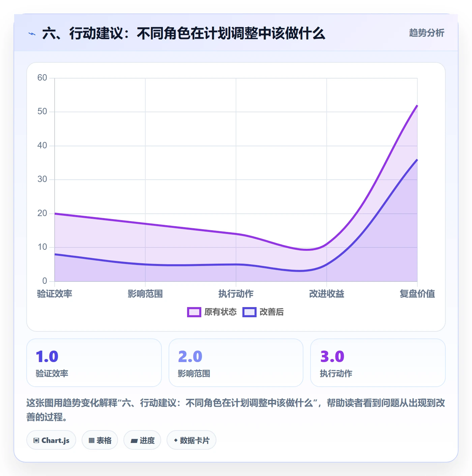Viewport: 472px width, 476px height.
Task: Toggle the 改善后 legend swatch
Action: [x=249, y=312]
